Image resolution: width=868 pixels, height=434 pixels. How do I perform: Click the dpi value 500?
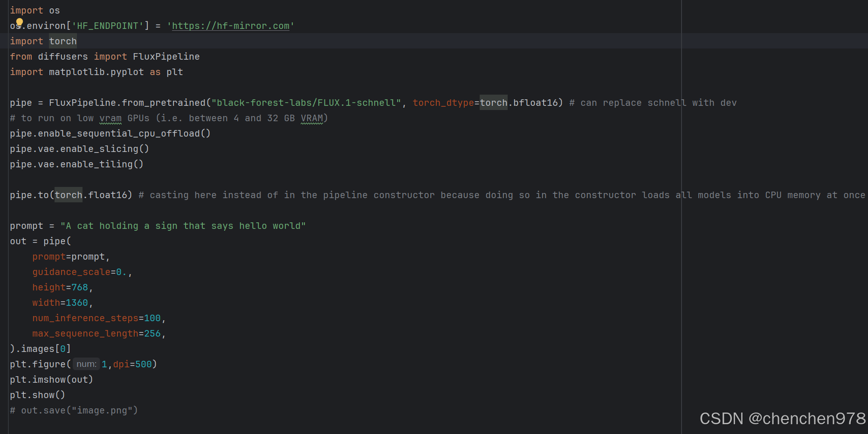pos(144,364)
